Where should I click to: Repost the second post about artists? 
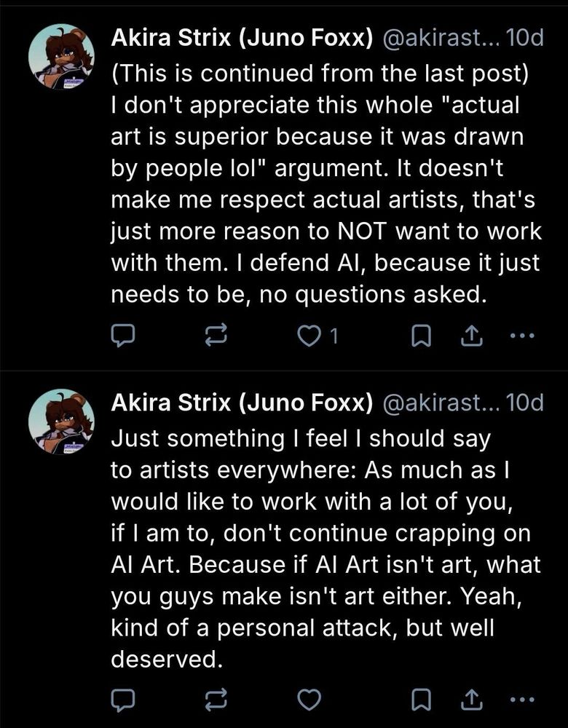point(216,698)
